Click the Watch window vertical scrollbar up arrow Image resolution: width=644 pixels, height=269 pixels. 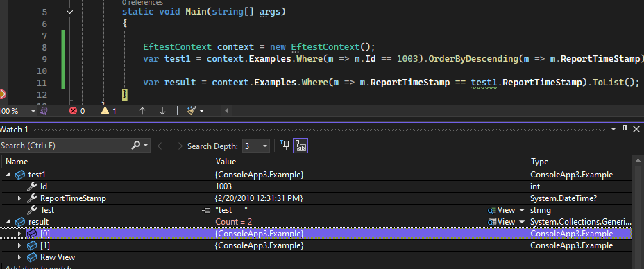638,162
